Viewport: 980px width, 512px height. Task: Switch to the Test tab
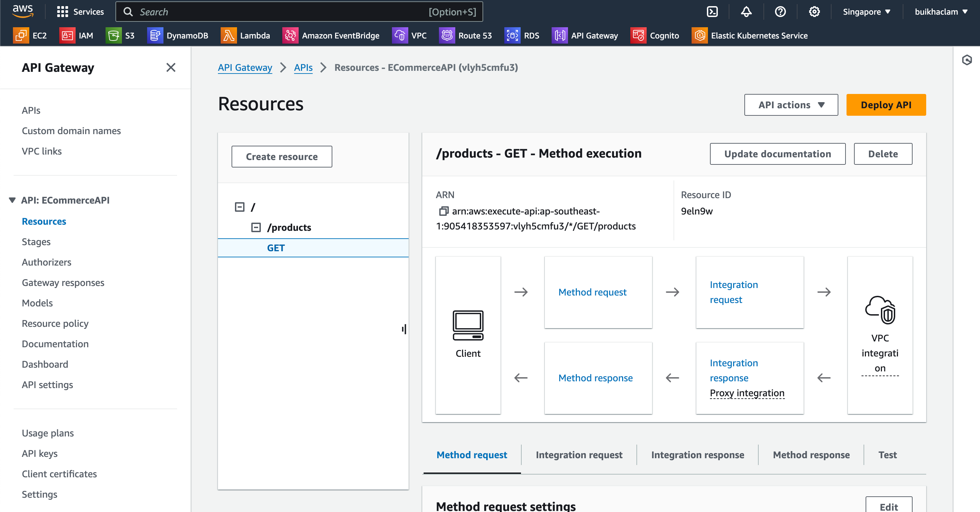click(x=887, y=455)
